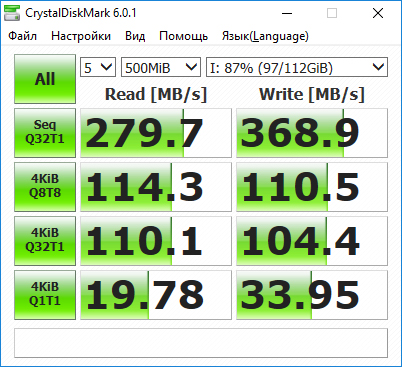Open the Помощь menu
402x367 pixels.
coord(183,36)
